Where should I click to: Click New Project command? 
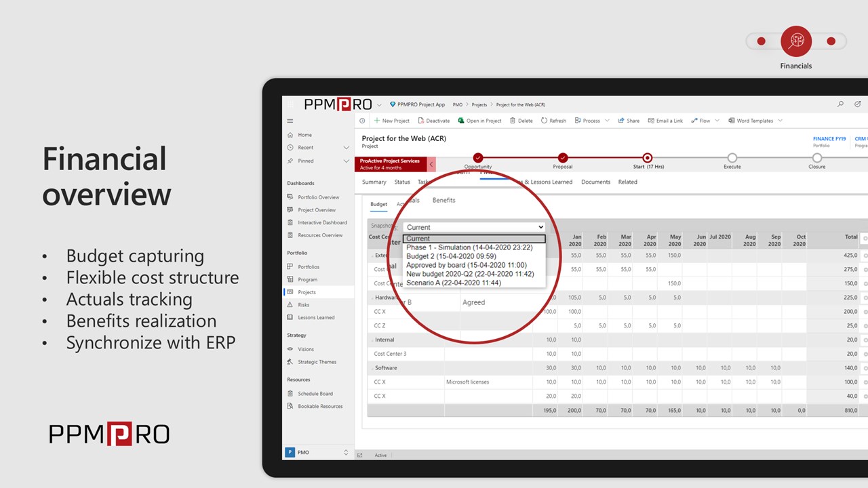(392, 121)
